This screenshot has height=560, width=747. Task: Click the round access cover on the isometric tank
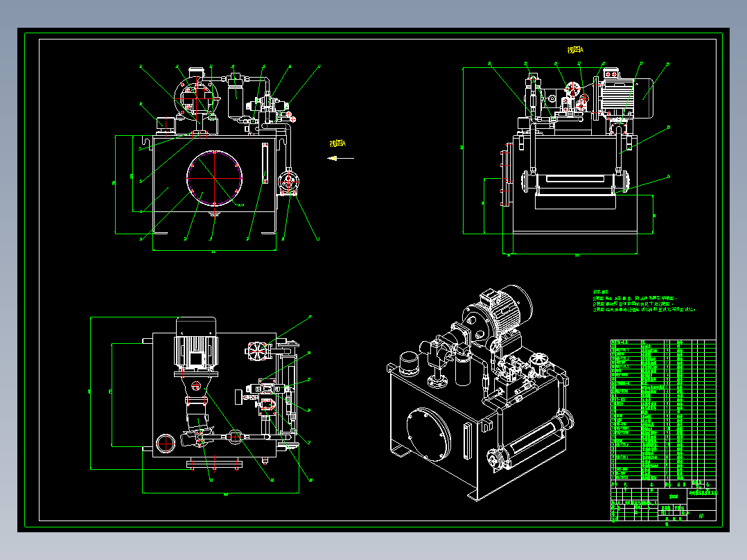click(x=429, y=434)
